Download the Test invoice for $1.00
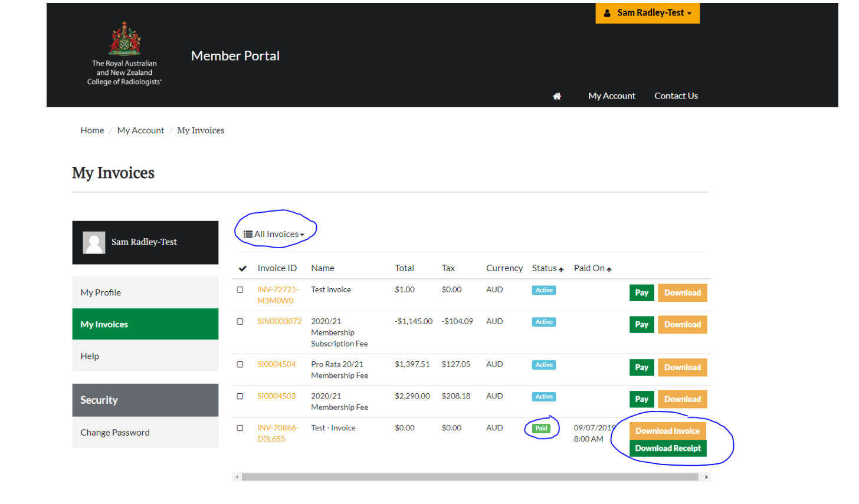 coord(682,293)
